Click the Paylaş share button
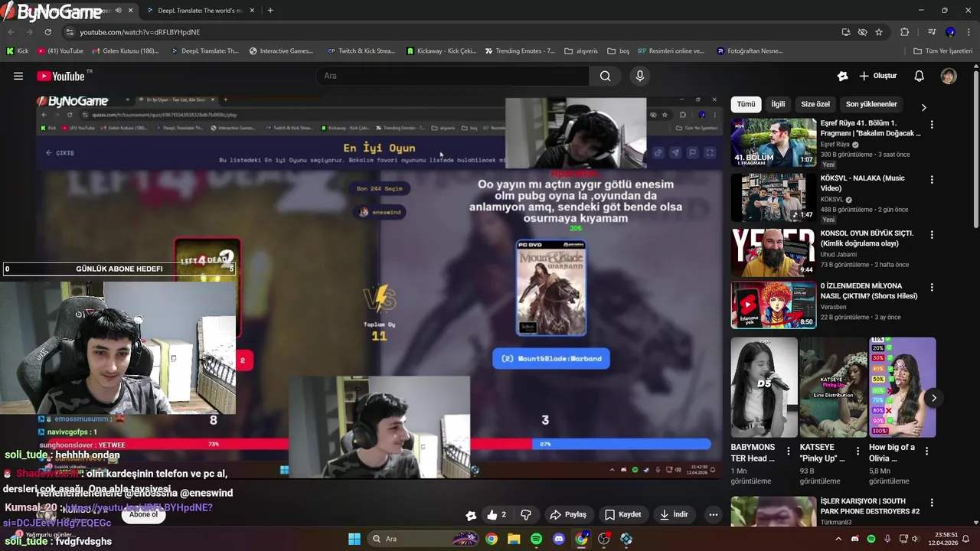Image resolution: width=980 pixels, height=551 pixels. pyautogui.click(x=568, y=515)
